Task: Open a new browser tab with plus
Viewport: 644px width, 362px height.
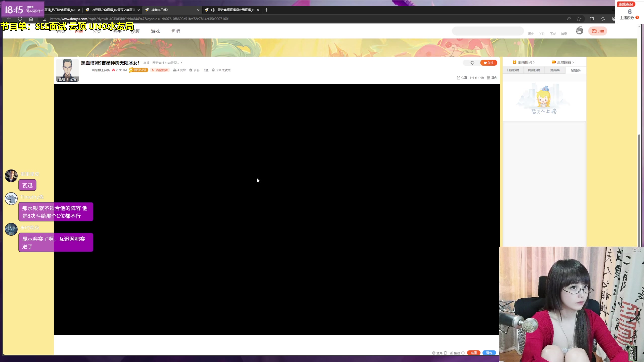Action: [x=266, y=10]
